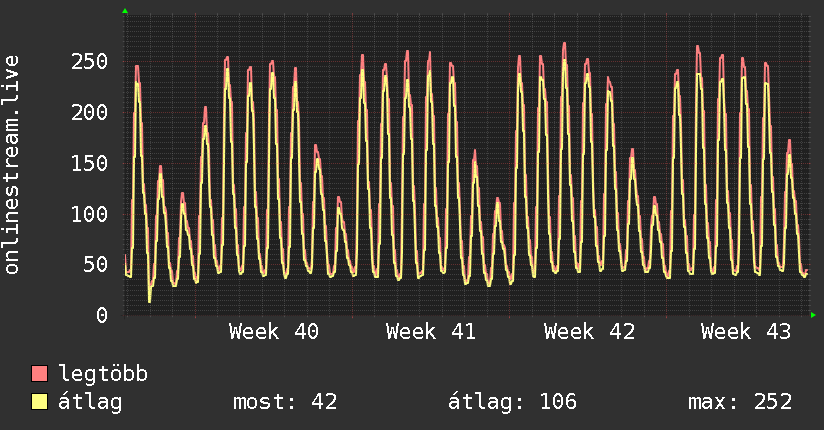Click the 'legtöbb' legend label

coord(103,374)
